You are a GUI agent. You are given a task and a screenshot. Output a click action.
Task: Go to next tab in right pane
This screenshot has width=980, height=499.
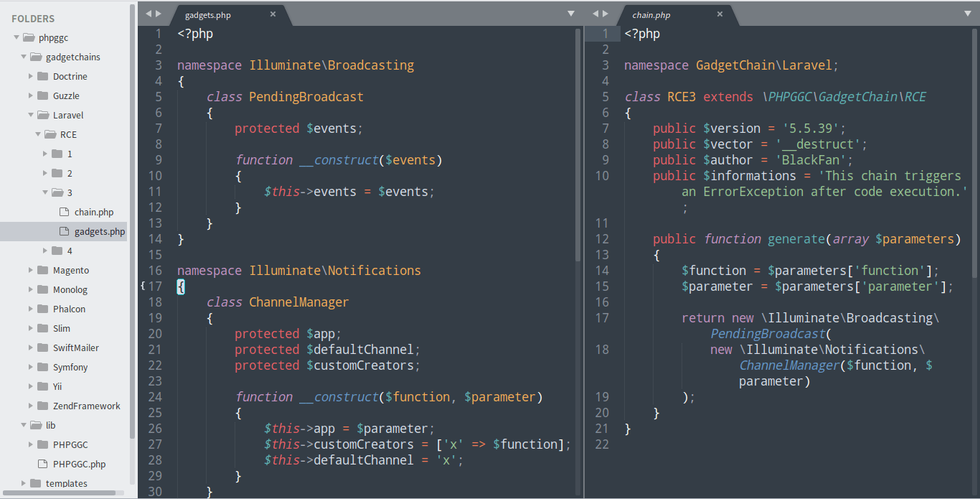pos(606,14)
